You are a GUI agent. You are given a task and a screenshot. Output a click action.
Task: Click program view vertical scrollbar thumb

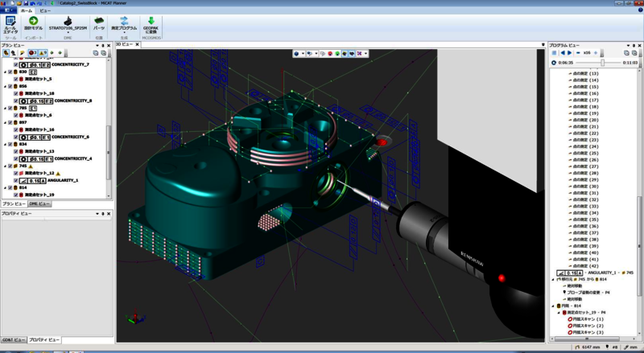point(639,246)
